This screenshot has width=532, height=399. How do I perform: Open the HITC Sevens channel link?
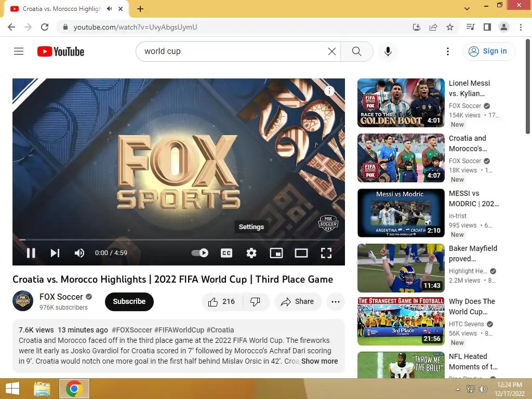click(x=466, y=324)
